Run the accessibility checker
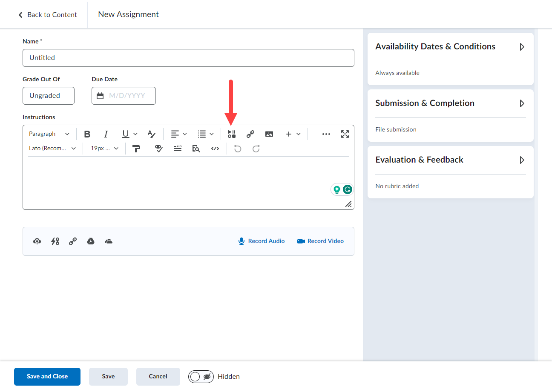The width and height of the screenshot is (552, 392). click(159, 149)
